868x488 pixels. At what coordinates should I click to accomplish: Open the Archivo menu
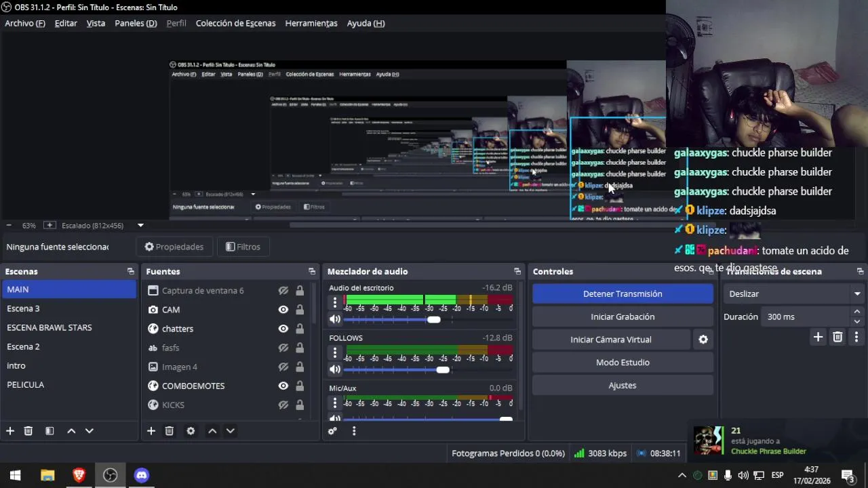click(25, 23)
